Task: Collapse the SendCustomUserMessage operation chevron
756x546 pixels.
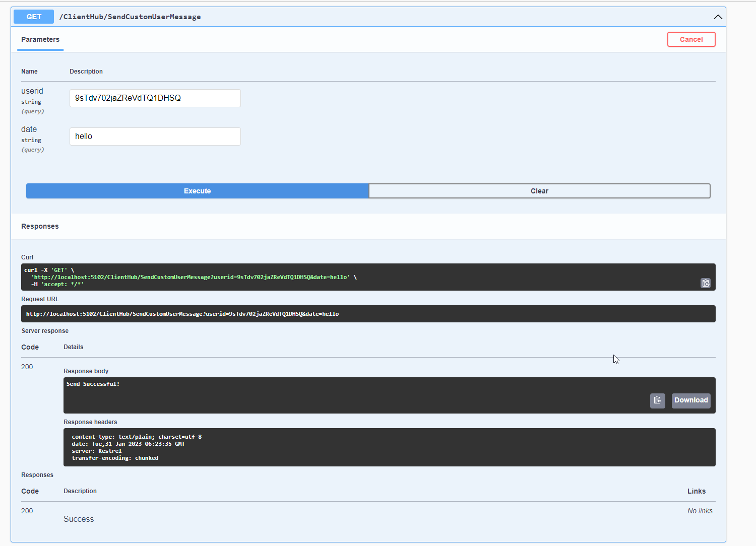Action: tap(718, 17)
